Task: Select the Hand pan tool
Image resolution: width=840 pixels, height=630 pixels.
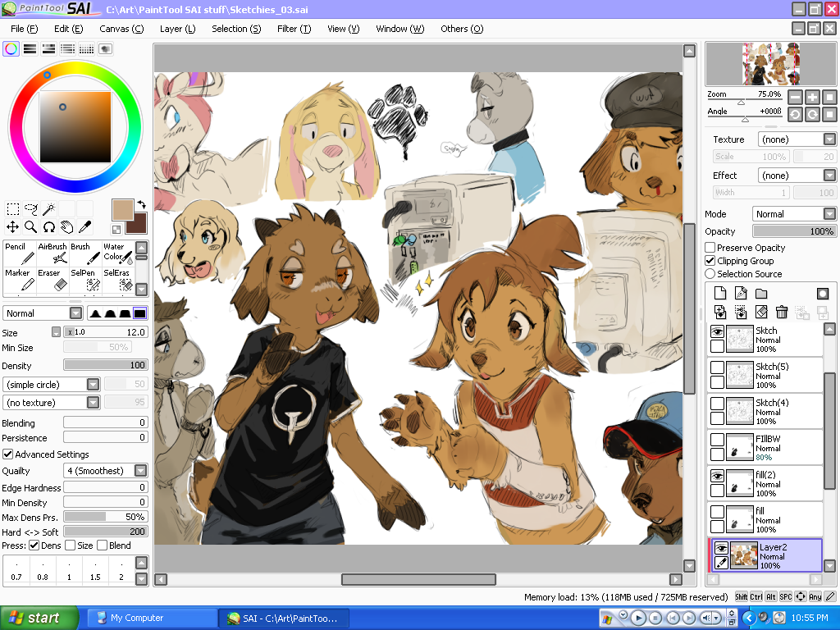Action: (x=67, y=227)
